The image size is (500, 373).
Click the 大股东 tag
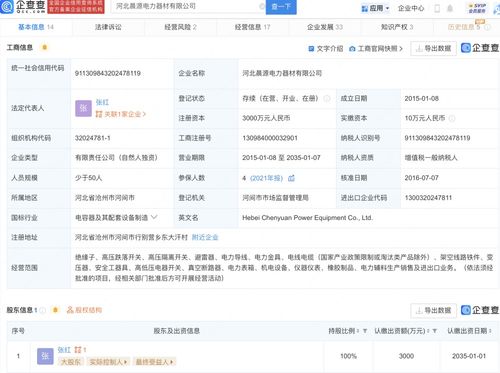click(x=70, y=362)
